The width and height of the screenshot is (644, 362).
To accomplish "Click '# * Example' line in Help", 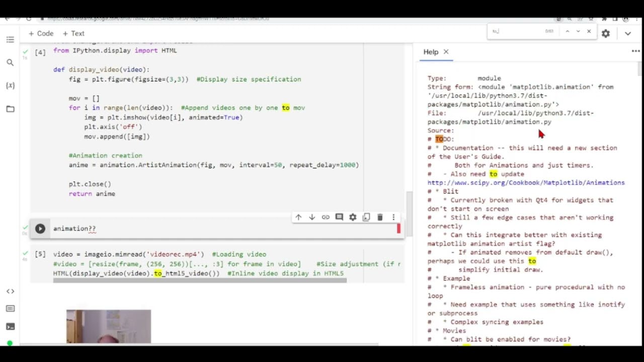I will click(x=449, y=278).
